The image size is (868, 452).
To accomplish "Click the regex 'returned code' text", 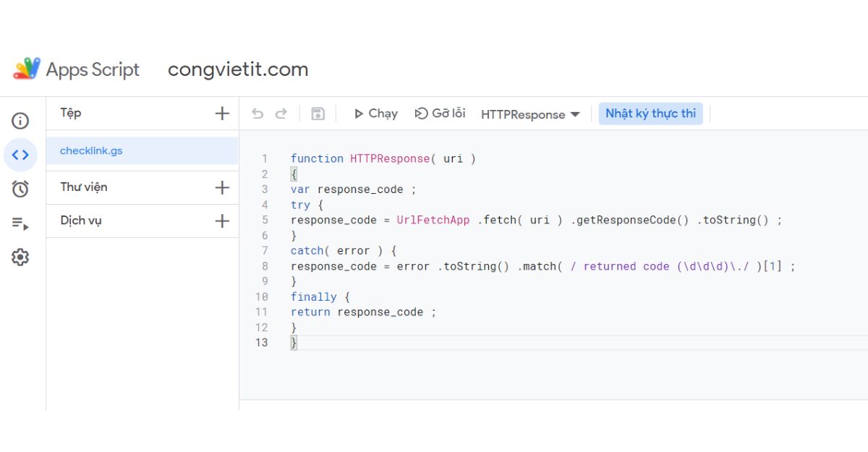I will tap(626, 266).
